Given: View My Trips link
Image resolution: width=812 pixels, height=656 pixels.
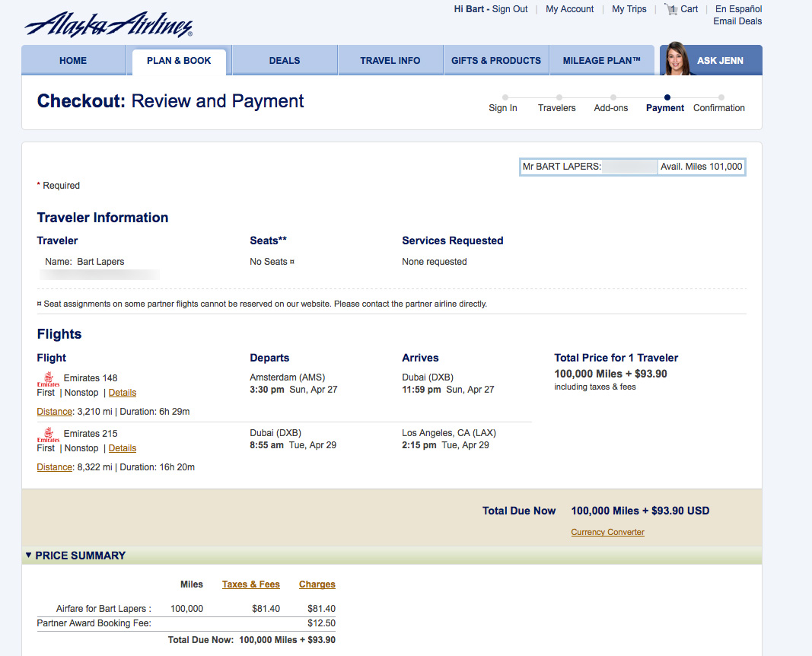Looking at the screenshot, I should (629, 9).
